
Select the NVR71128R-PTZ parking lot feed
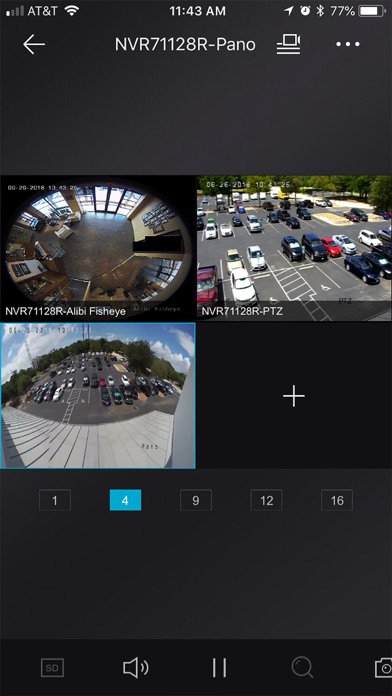[x=294, y=247]
